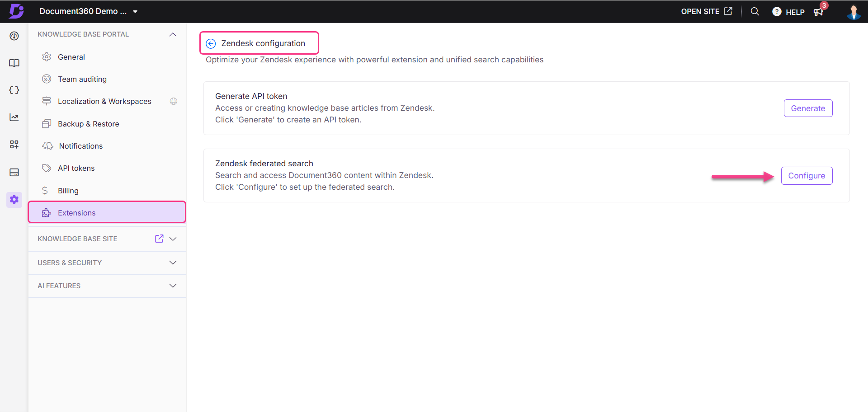Open the Documentation book icon
Viewport: 868px width, 412px height.
point(14,63)
